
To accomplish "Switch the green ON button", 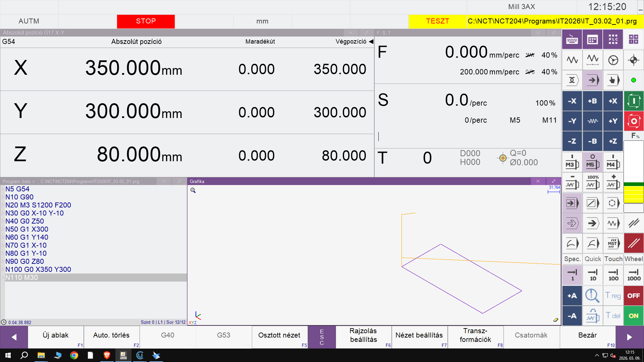I will (x=634, y=316).
